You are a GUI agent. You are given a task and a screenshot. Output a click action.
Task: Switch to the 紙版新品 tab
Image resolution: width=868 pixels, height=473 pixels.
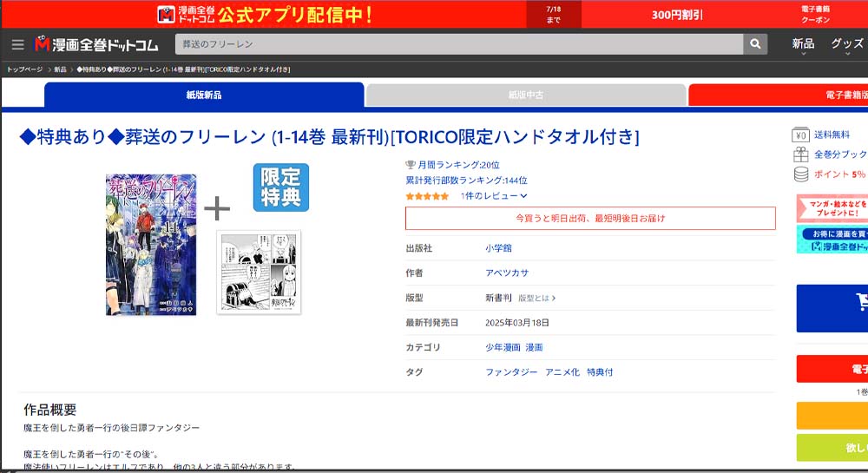pos(204,95)
